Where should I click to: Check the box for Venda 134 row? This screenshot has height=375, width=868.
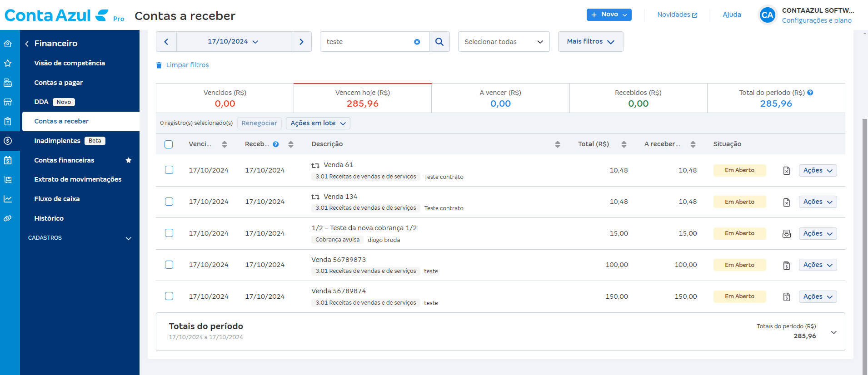169,202
